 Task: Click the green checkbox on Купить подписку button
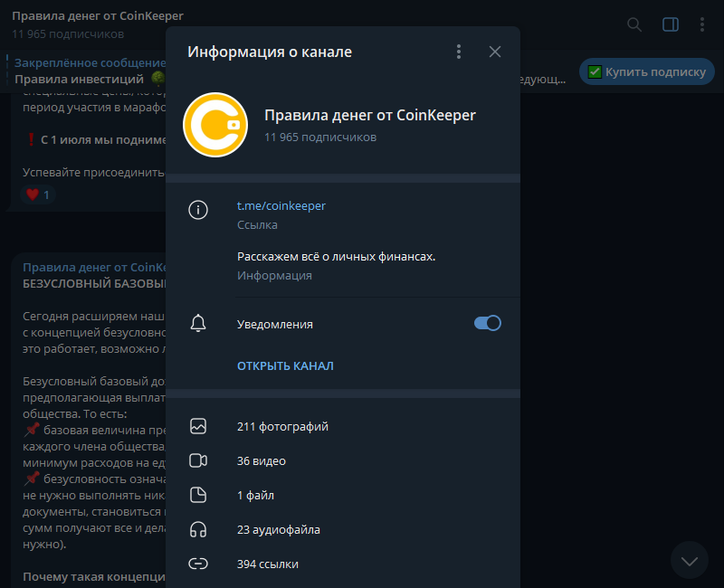click(593, 71)
